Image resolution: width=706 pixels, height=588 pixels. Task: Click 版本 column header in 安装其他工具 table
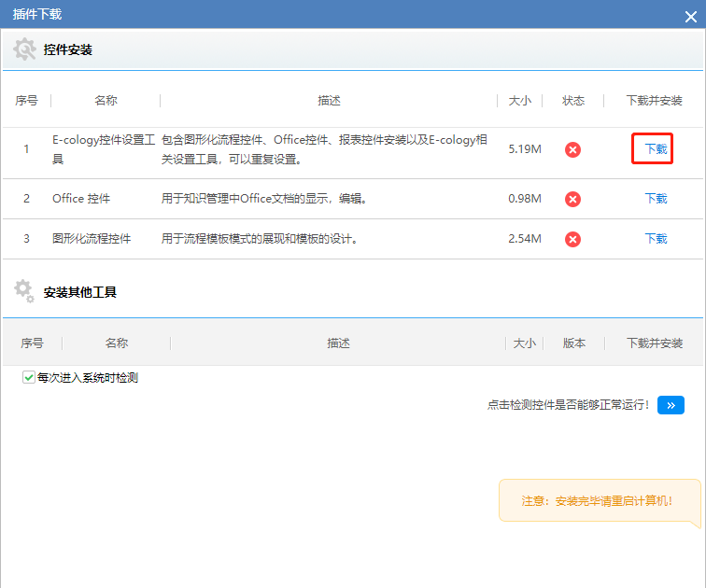click(574, 343)
